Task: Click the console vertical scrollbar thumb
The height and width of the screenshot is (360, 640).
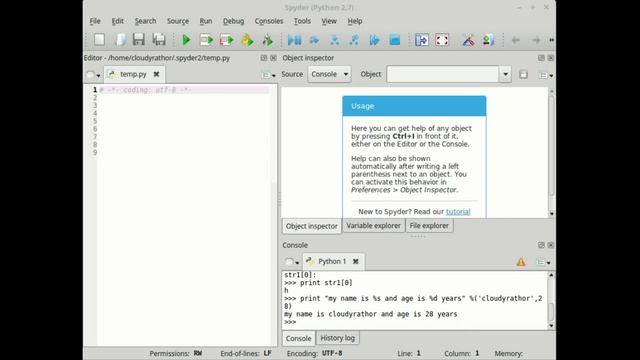Action: pos(551,312)
